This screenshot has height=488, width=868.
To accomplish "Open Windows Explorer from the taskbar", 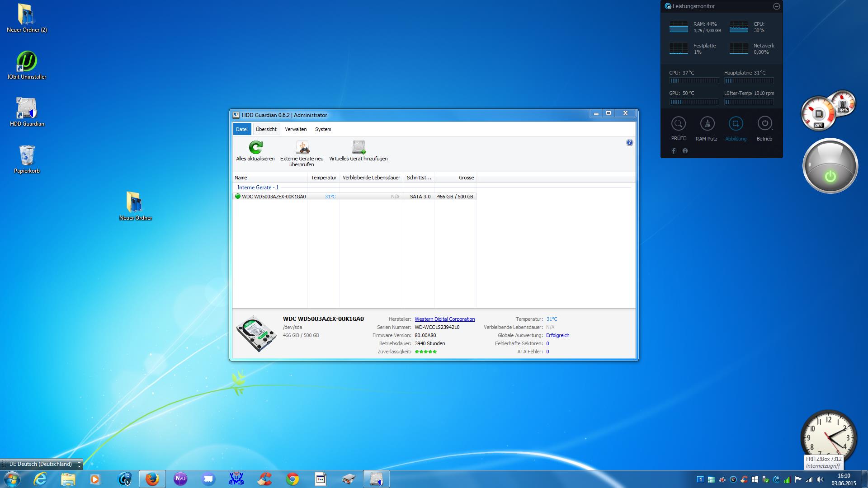I will pos(68,479).
